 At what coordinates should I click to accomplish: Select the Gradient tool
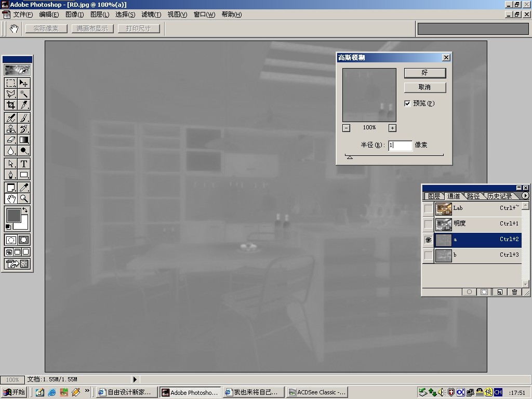24,140
